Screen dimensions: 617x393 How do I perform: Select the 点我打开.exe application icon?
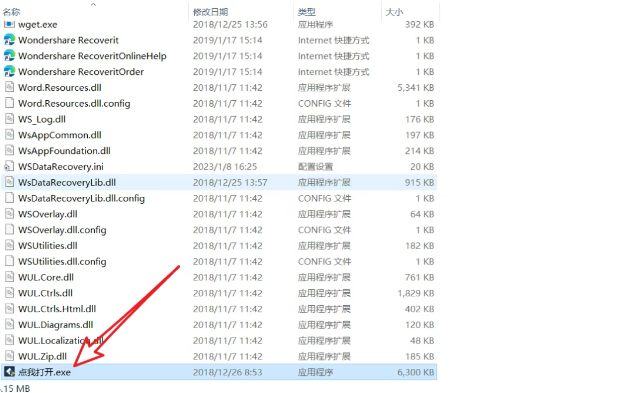9,372
